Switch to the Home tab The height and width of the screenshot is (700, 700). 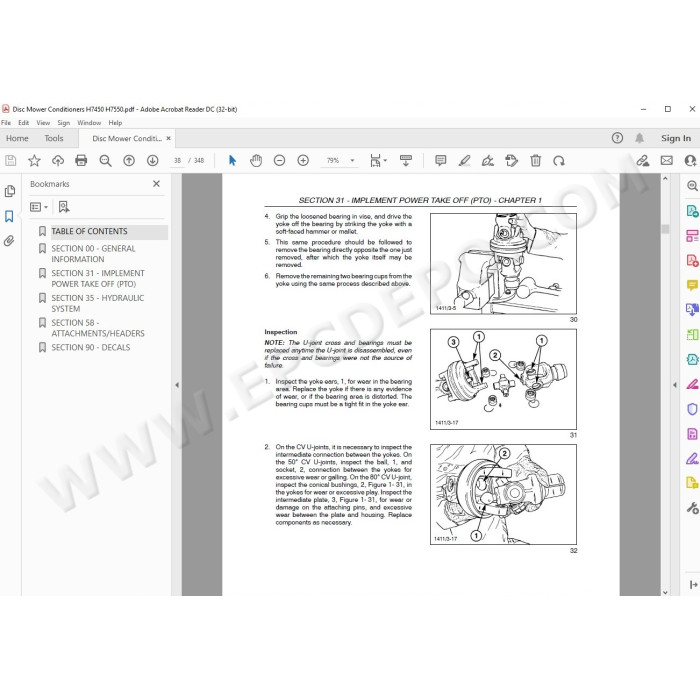click(x=17, y=138)
